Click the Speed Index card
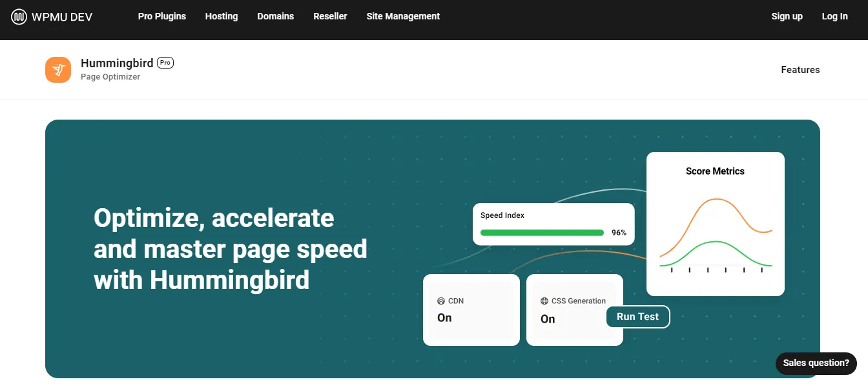868x386 pixels. click(x=553, y=224)
